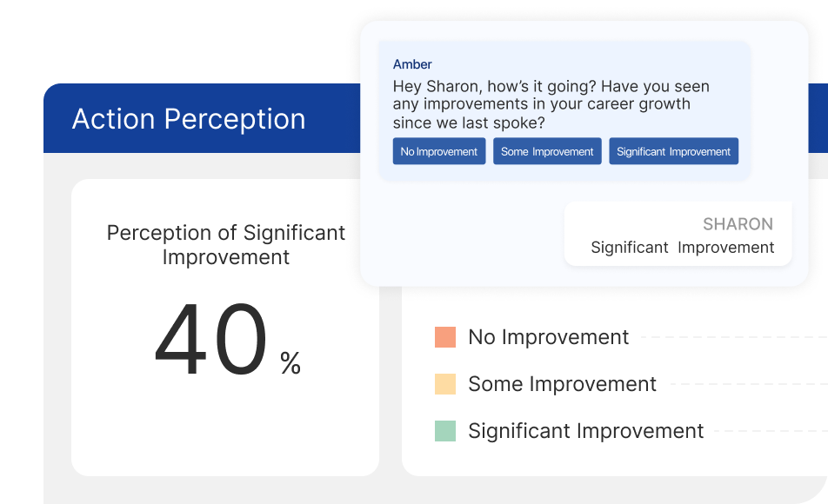Click the yellow Some Improvement legend swatch

(445, 384)
